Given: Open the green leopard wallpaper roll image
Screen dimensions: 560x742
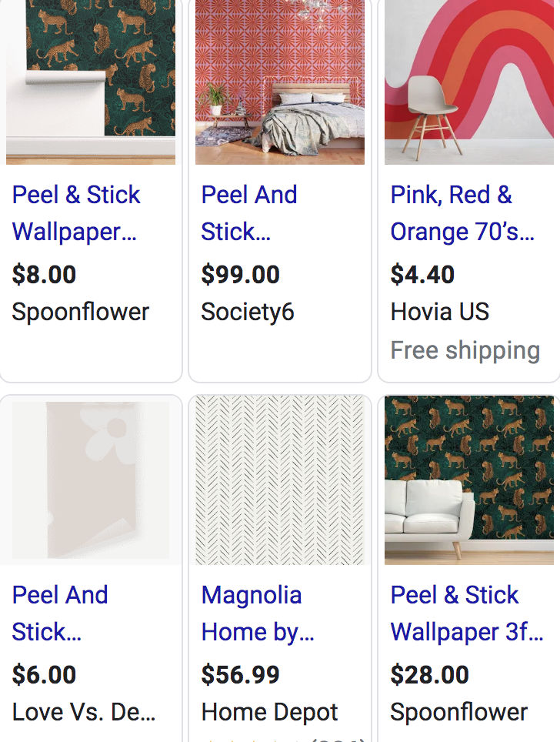Looking at the screenshot, I should pos(91,82).
